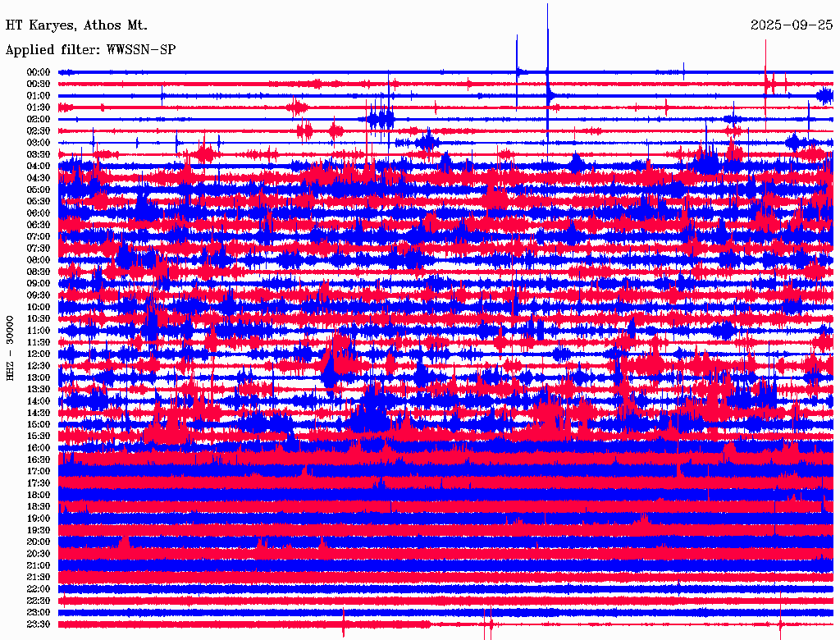Select the 16:30 time label
The image size is (840, 640).
click(x=38, y=460)
